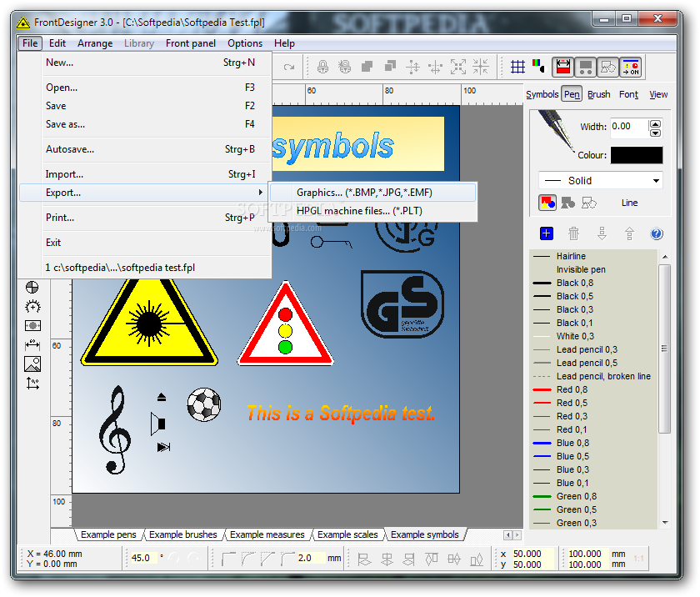The height and width of the screenshot is (597, 700).
Task: Click the send to back icon
Action: point(390,67)
